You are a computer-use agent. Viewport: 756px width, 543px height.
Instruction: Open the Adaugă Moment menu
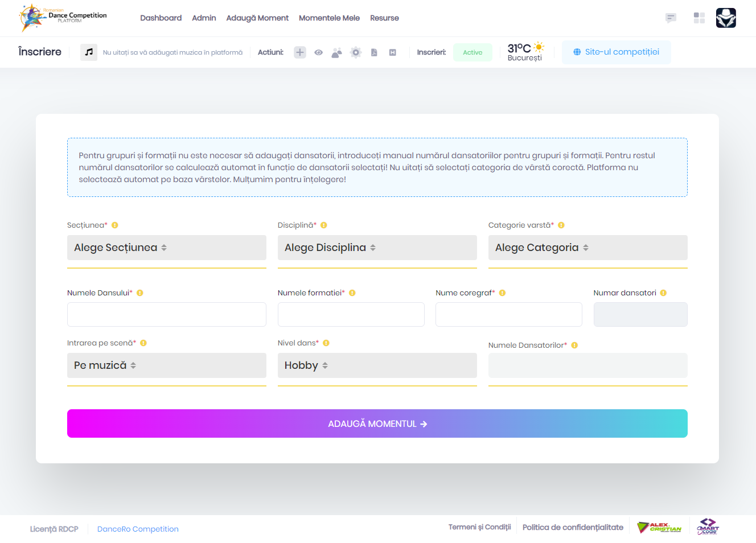click(x=257, y=18)
